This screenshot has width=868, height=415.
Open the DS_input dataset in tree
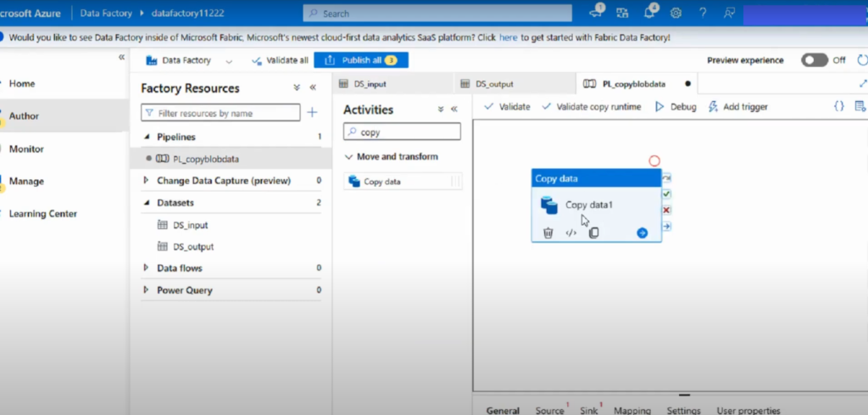[x=191, y=226]
